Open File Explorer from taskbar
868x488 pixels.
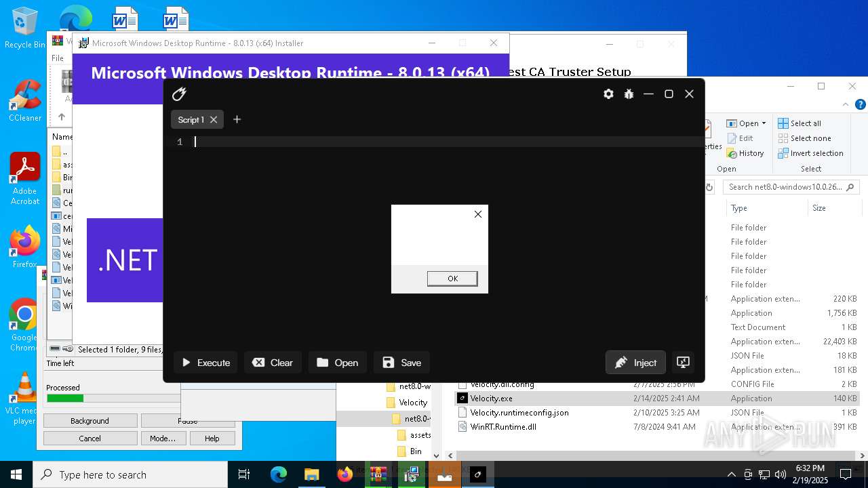point(311,474)
